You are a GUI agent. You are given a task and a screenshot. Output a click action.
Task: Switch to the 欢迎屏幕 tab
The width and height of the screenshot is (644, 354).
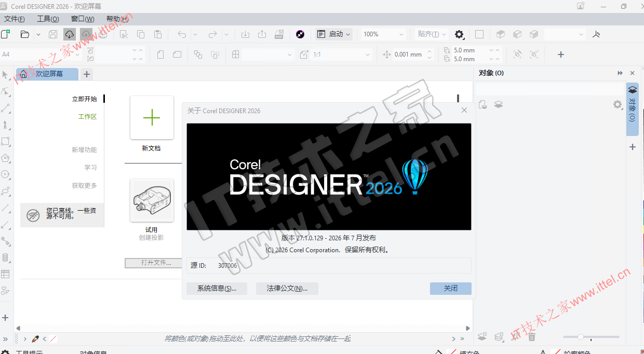pos(47,74)
